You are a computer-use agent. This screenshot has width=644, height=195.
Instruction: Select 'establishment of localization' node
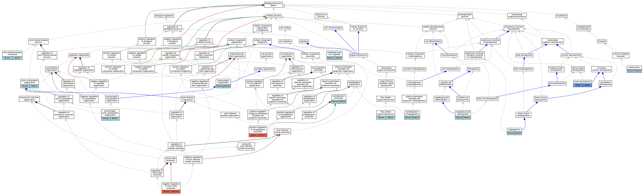(x=583, y=28)
